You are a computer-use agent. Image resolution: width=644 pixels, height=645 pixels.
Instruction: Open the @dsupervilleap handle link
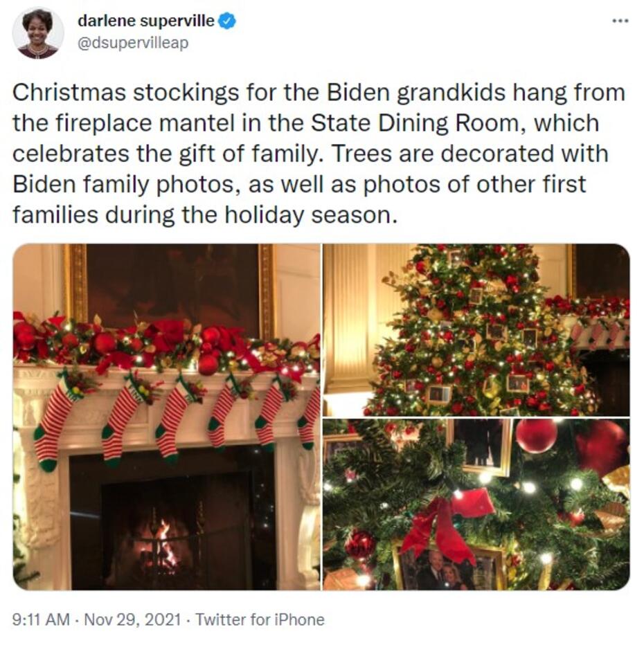(132, 43)
